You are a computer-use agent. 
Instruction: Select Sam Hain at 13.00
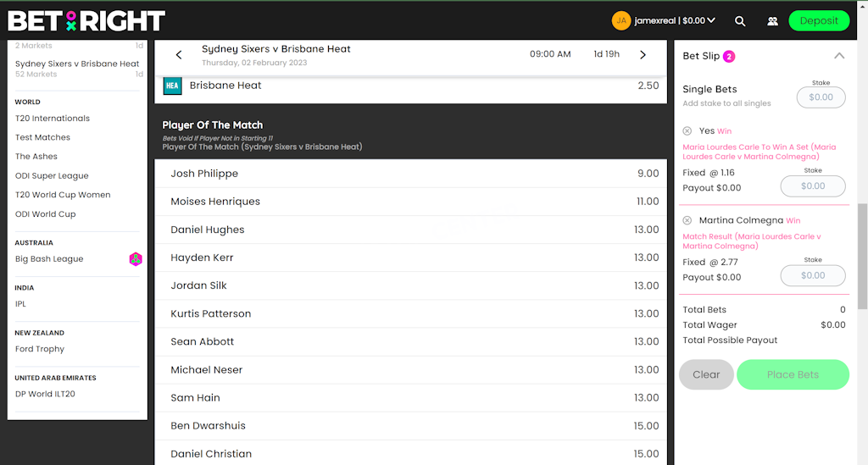pyautogui.click(x=411, y=397)
